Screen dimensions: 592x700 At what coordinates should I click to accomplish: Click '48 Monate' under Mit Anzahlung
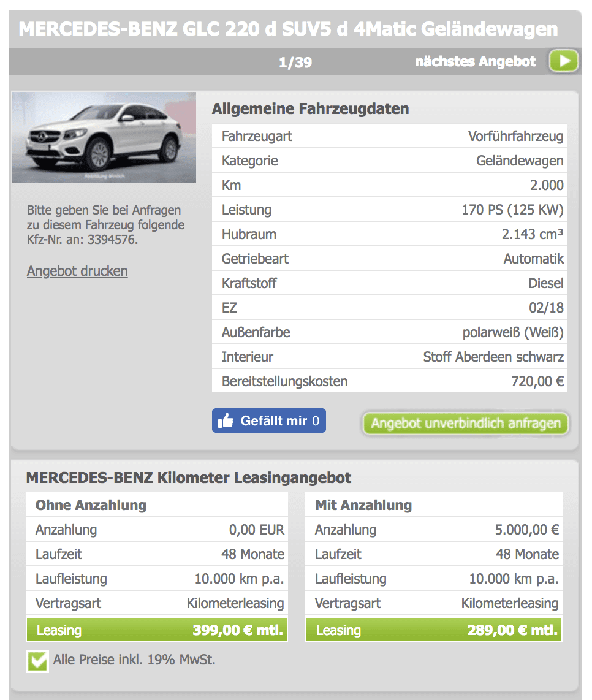tap(527, 554)
